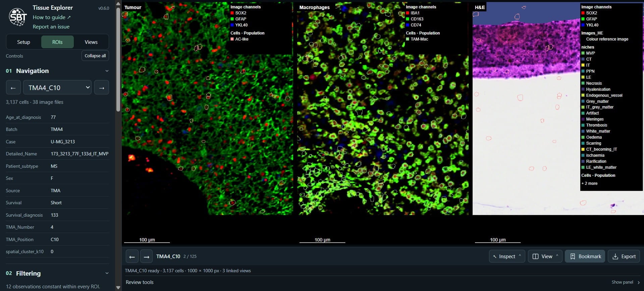The height and width of the screenshot is (291, 644).
Task: Click the blue CD74 swatch in Macrophages legend
Action: pyautogui.click(x=408, y=25)
